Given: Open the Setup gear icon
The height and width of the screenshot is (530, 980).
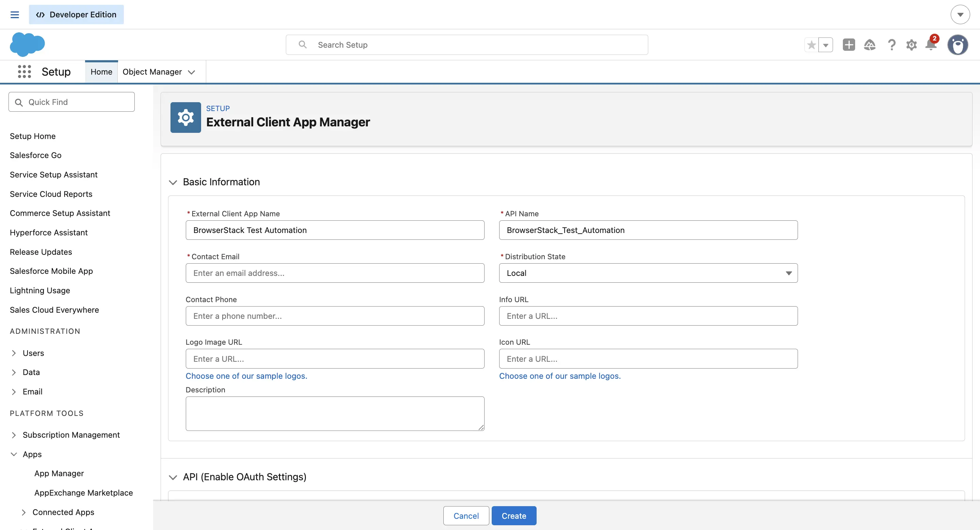Looking at the screenshot, I should (x=911, y=45).
